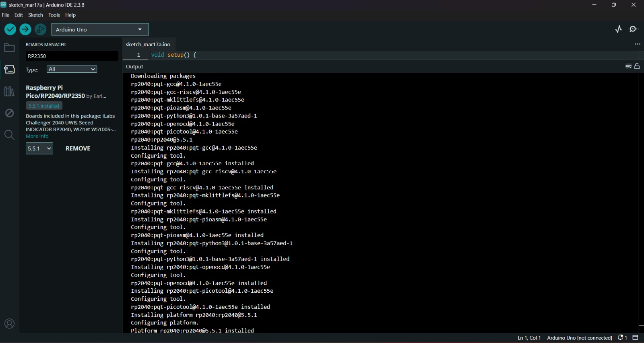
Task: Follow the More info link
Action: pyautogui.click(x=37, y=136)
